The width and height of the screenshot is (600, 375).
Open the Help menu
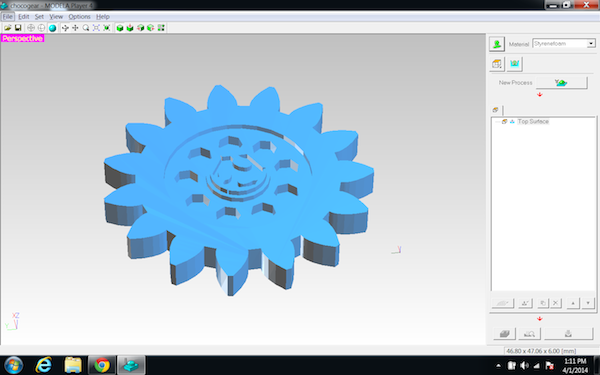pyautogui.click(x=103, y=16)
